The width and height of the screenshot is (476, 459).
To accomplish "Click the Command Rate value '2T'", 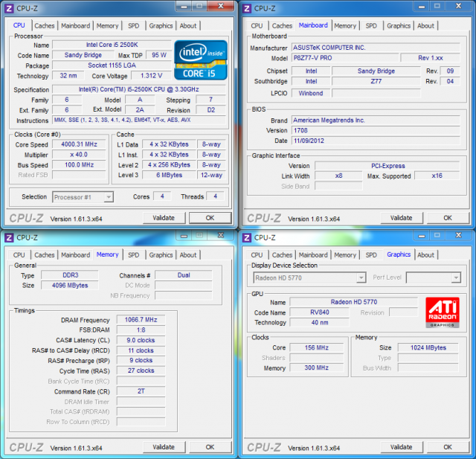I will pyautogui.click(x=141, y=391).
